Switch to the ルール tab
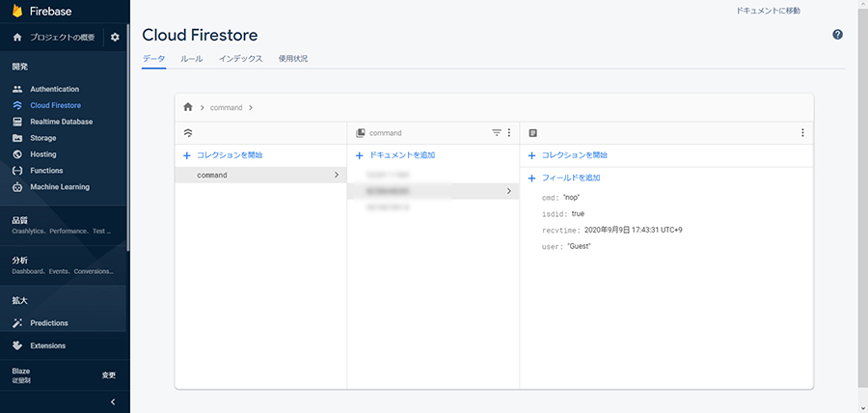 (192, 59)
